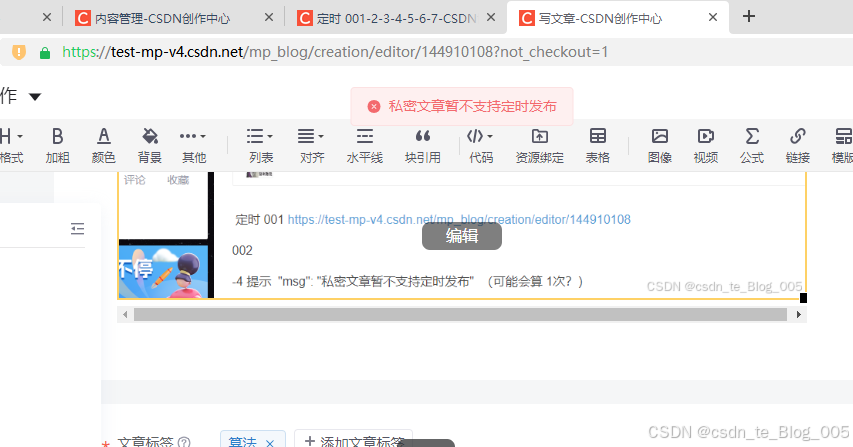Close the 定时 001 browser tab
Screen dimensions: 853x447
pyautogui.click(x=491, y=17)
